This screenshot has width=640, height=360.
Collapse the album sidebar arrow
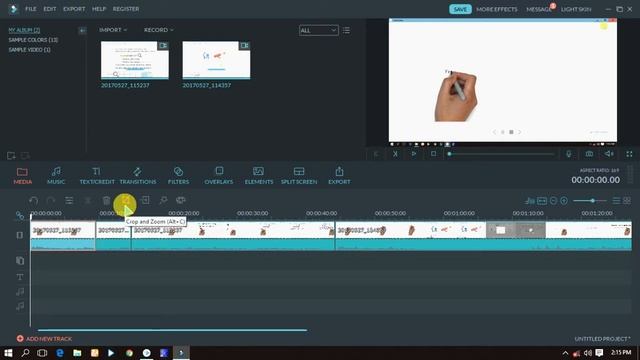pyautogui.click(x=82, y=30)
